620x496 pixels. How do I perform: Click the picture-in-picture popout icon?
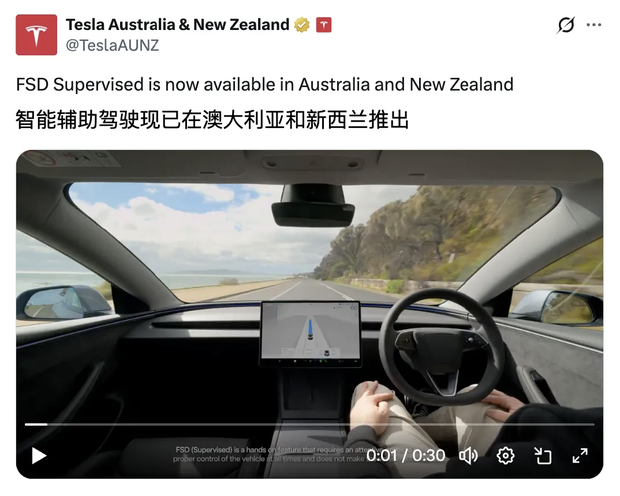click(542, 456)
